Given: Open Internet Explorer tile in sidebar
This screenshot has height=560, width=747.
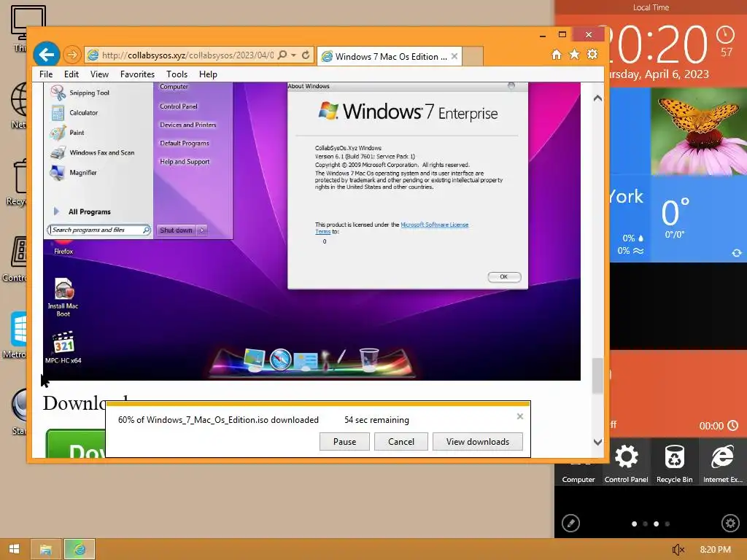Looking at the screenshot, I should click(723, 462).
